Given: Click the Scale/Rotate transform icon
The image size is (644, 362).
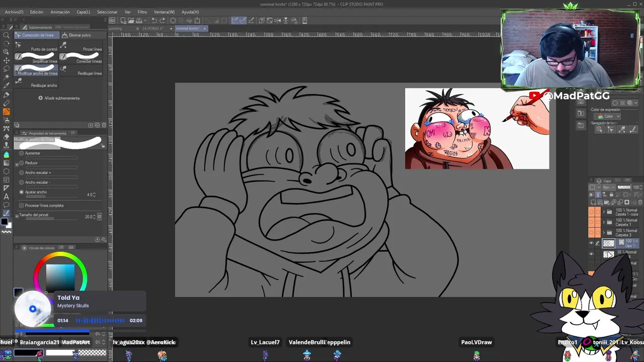Looking at the screenshot, I should 197,21.
